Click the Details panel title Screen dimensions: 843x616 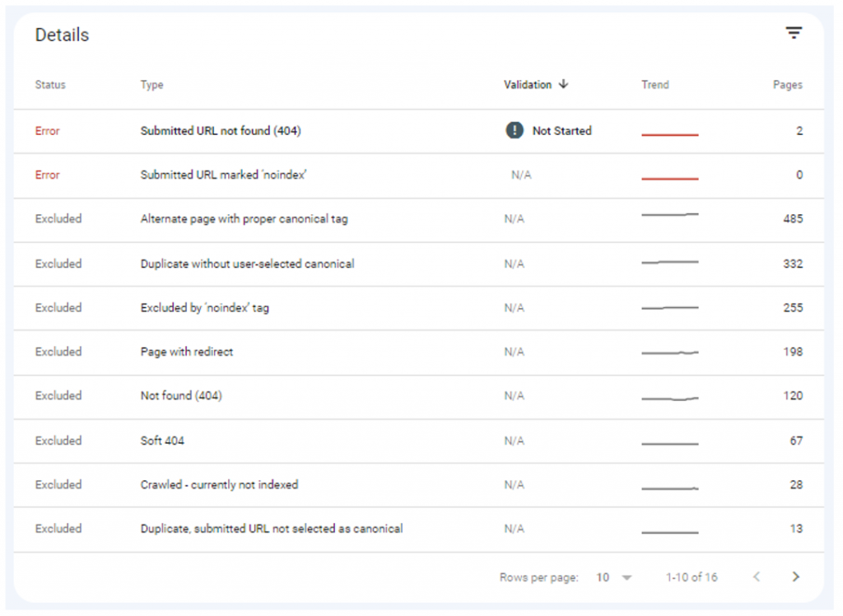click(x=61, y=35)
